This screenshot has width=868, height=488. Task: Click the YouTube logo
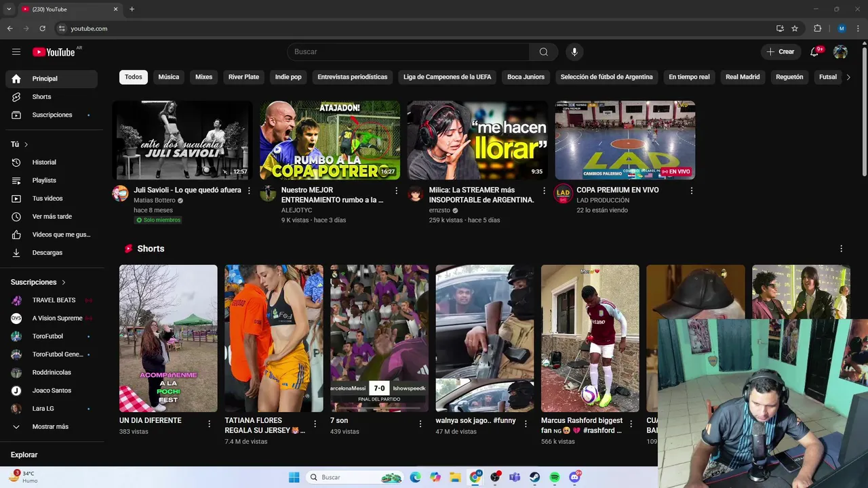tap(54, 52)
